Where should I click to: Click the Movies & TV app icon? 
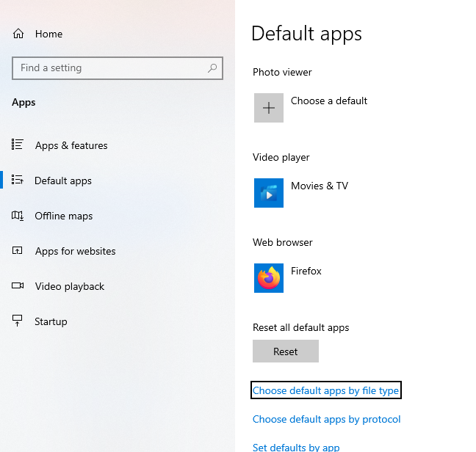(x=269, y=193)
